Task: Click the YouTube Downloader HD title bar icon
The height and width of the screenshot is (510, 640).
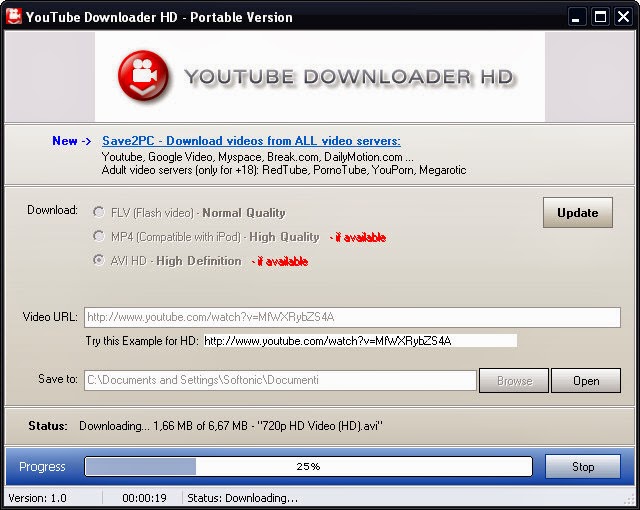Action: tap(13, 16)
